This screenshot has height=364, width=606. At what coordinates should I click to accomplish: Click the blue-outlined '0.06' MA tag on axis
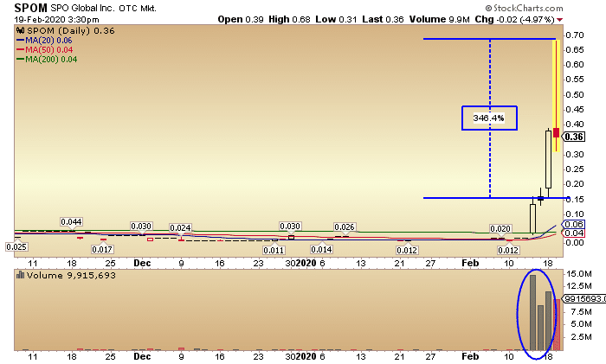574,224
